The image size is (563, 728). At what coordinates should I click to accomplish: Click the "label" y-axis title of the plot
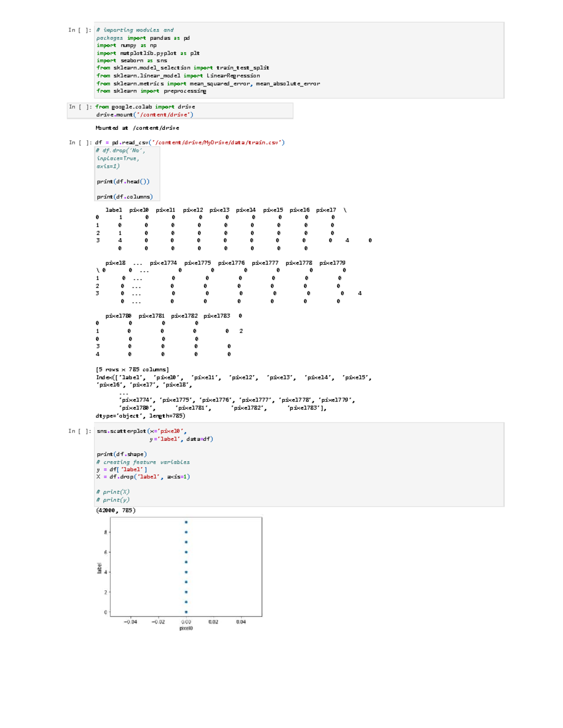coord(99,568)
